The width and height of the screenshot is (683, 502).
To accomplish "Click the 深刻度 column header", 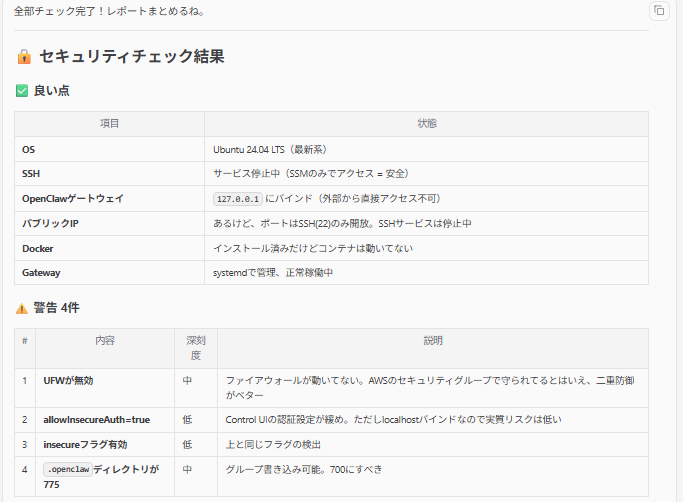I will [x=195, y=348].
